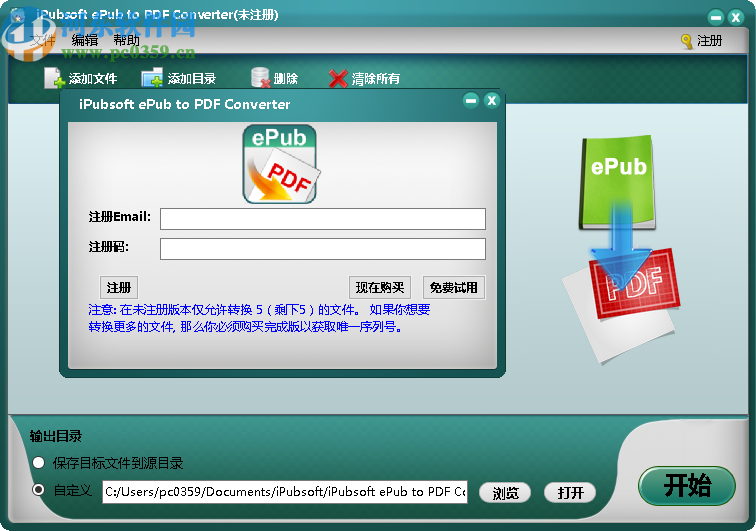This screenshot has height=531, width=756.
Task: Focus the 注册码 registration code field
Action: tap(323, 249)
